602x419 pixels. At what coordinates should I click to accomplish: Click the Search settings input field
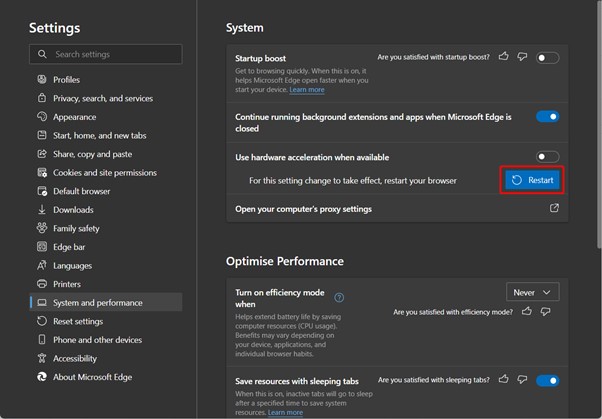pos(106,54)
